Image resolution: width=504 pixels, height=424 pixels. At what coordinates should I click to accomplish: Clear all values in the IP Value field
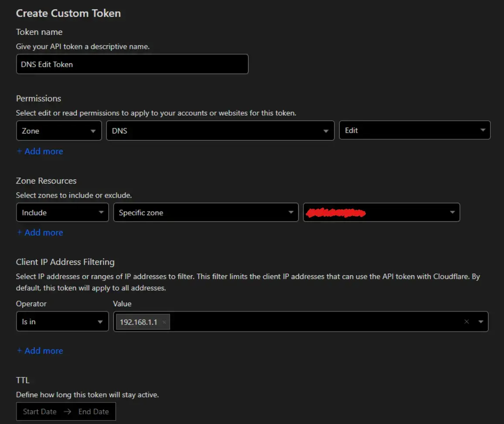click(467, 321)
